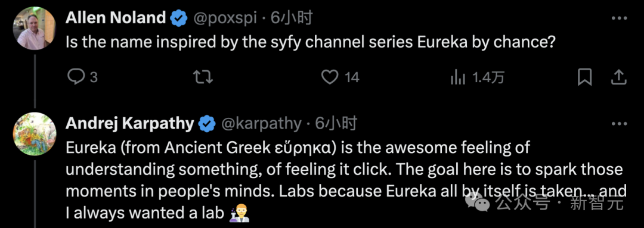Screen dimensions: 644x228
Task: Visit Allen Noland's profile by name
Action: click(x=116, y=18)
